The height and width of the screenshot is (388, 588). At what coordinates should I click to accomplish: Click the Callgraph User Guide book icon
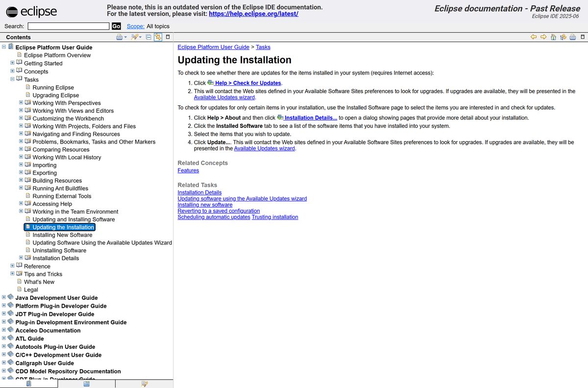(x=11, y=363)
